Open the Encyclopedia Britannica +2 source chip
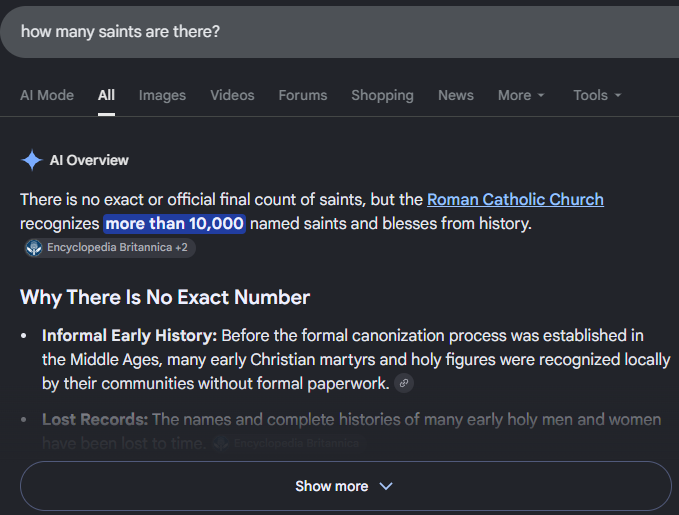This screenshot has width=679, height=515. (x=110, y=248)
